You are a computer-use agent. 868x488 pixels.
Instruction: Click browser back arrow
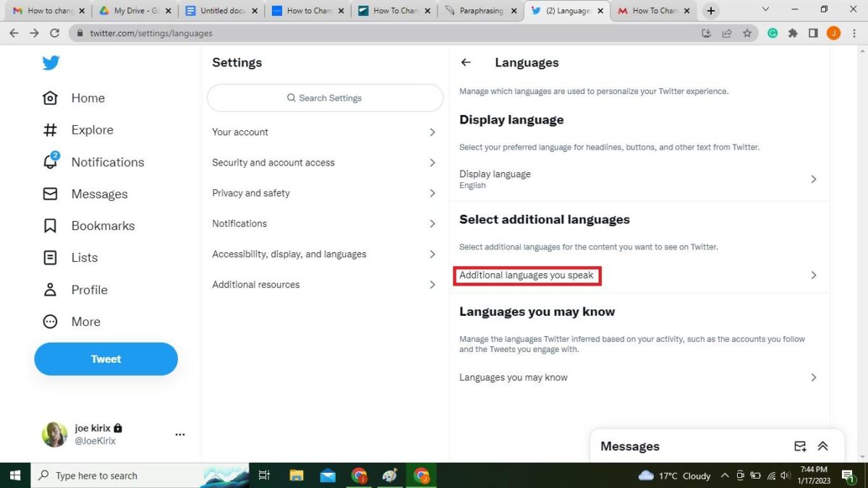[x=14, y=33]
